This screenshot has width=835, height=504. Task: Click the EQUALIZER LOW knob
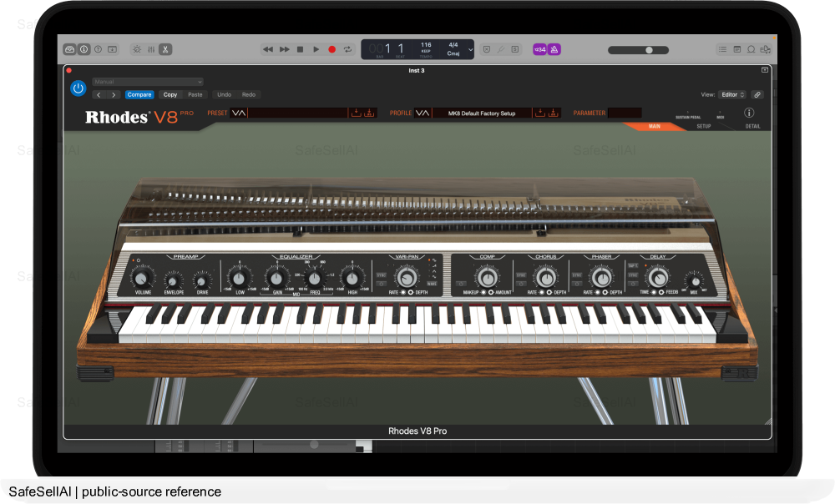(x=239, y=278)
